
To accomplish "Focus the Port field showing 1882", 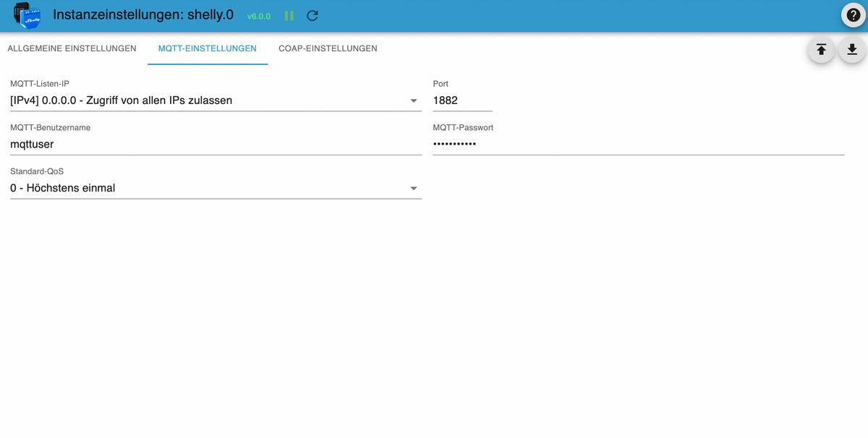I will click(461, 100).
